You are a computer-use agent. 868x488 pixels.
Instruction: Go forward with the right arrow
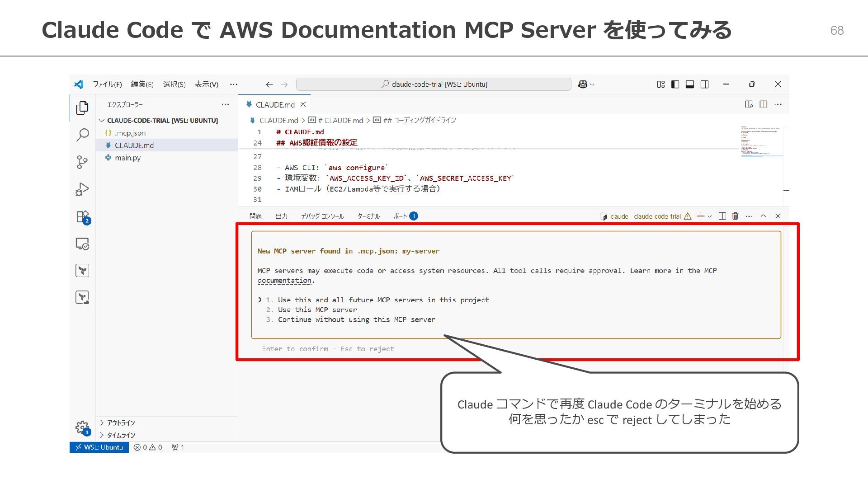tap(284, 84)
